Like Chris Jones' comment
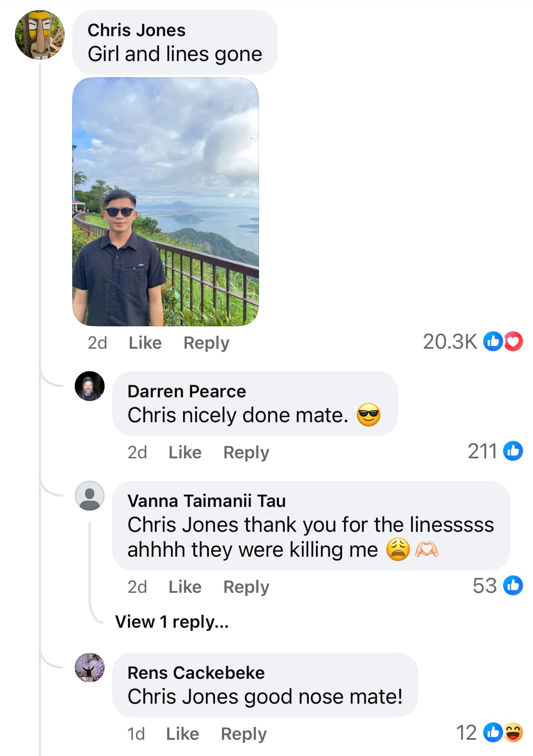 (145, 343)
